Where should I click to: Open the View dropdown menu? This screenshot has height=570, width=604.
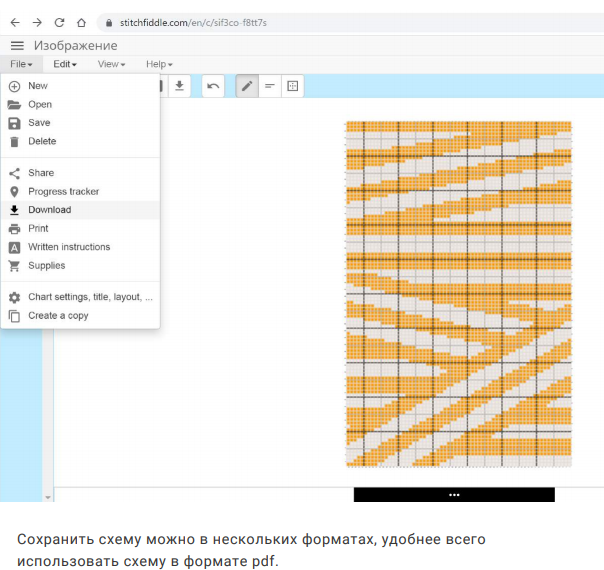[x=111, y=64]
